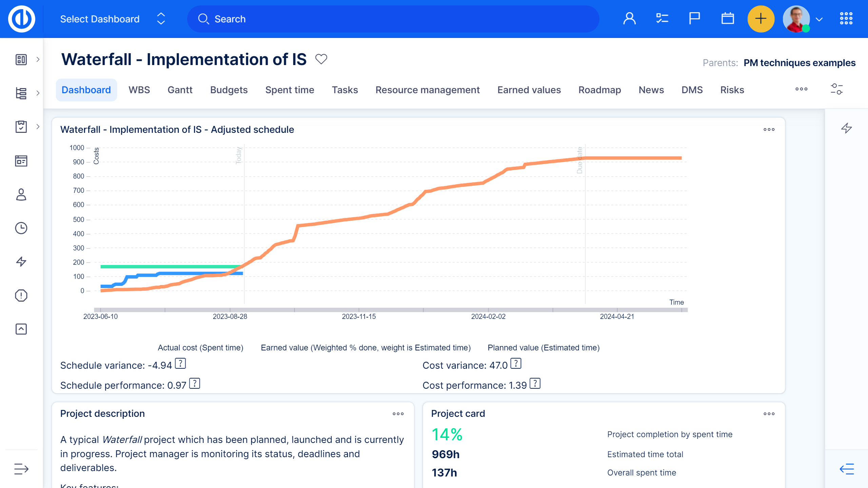The width and height of the screenshot is (868, 488).
Task: Click the chart time axis scrollbar
Action: pyautogui.click(x=390, y=310)
